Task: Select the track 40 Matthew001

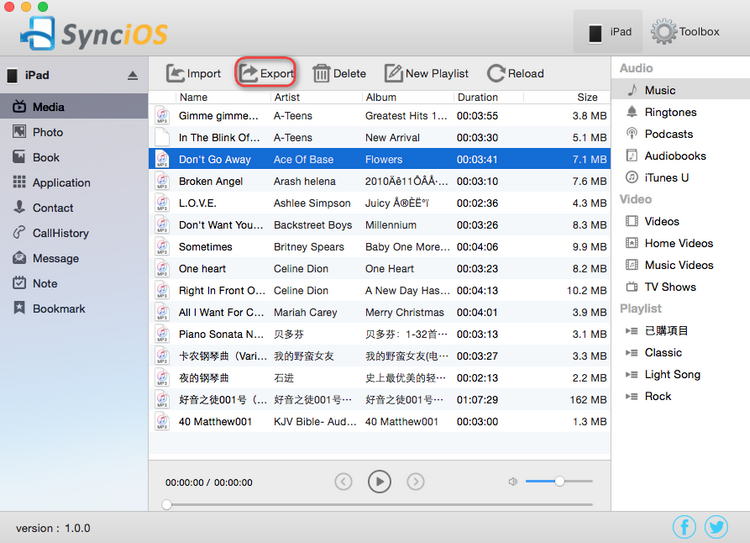Action: point(379,421)
